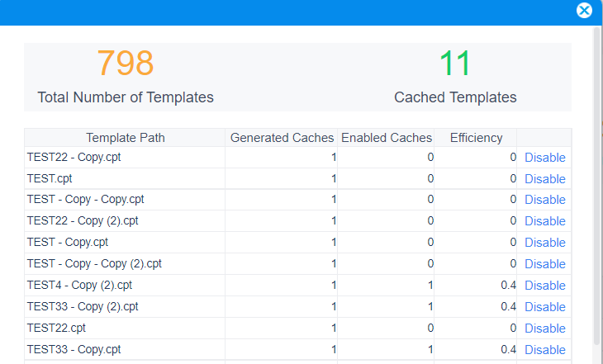Disable cache for TEST.cpt
Viewport: 603px width, 364px height.
pyautogui.click(x=545, y=179)
